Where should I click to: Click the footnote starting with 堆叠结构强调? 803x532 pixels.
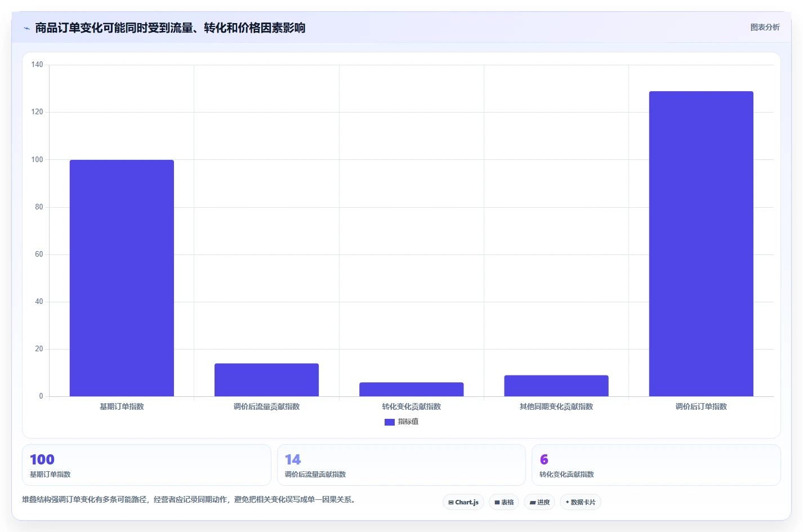189,499
